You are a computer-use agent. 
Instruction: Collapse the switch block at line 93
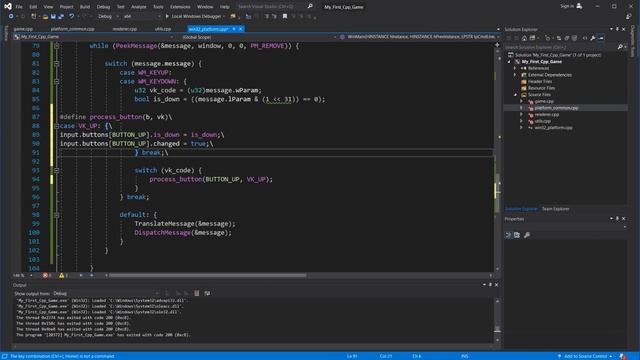(57, 170)
